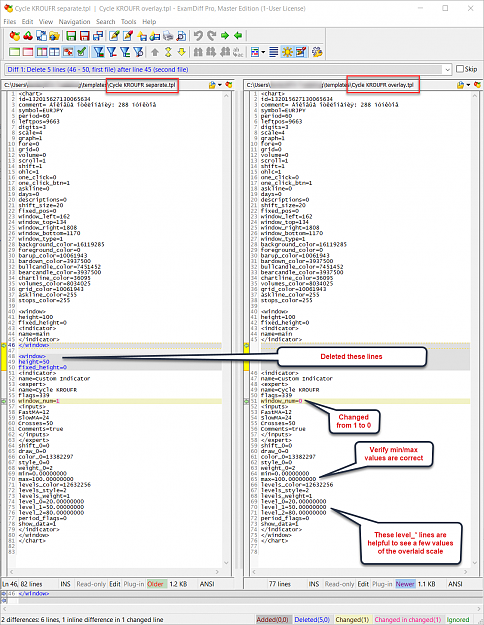This screenshot has width=484, height=625.
Task: Open the Edit menu
Action: [27, 22]
